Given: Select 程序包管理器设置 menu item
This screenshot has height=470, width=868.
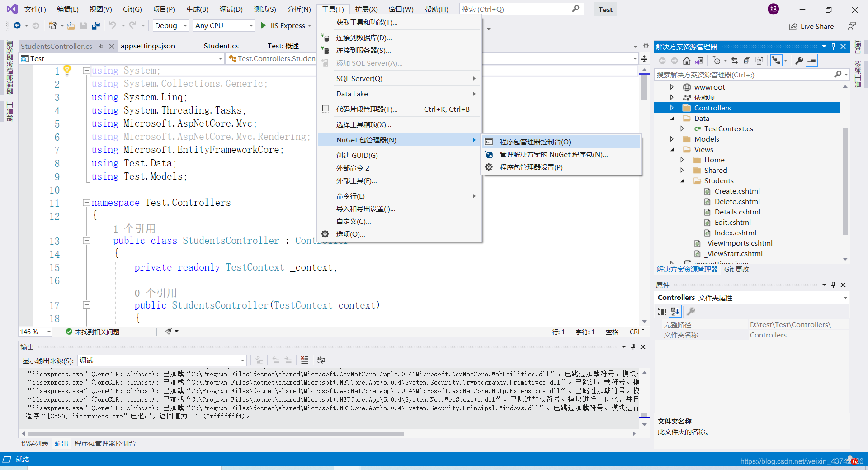Looking at the screenshot, I should pos(561,167).
